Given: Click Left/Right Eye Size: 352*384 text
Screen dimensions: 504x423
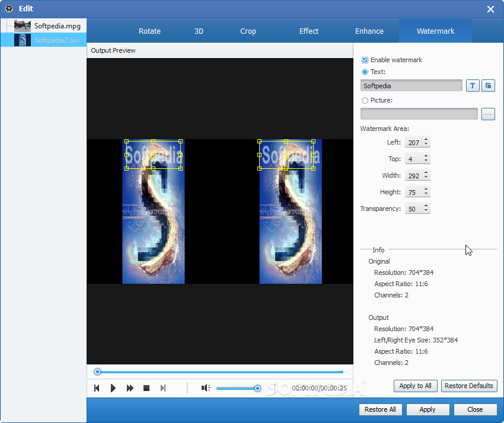Looking at the screenshot, I should pos(416,340).
